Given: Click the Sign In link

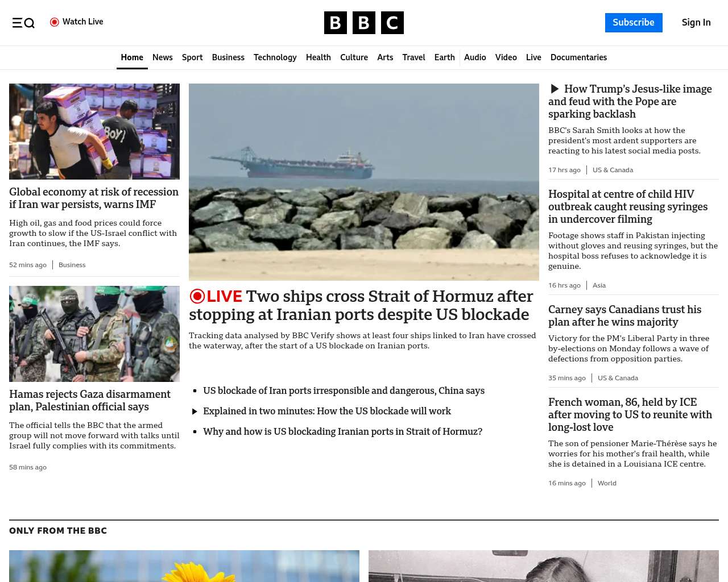Looking at the screenshot, I should (696, 23).
